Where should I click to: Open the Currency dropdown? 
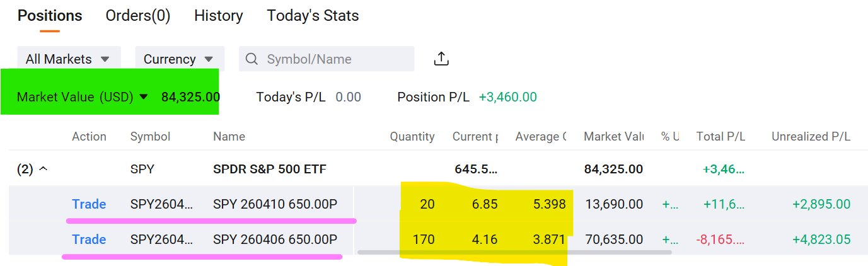[x=179, y=59]
